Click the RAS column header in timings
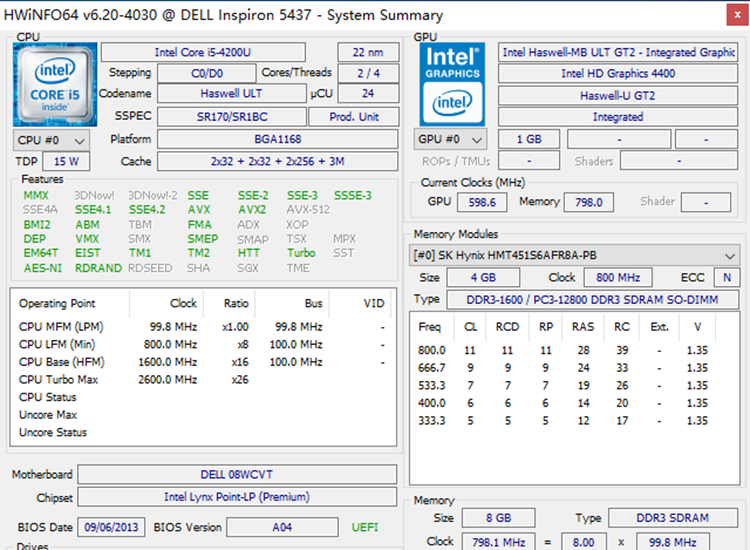Viewport: 750px width, 550px height. point(583,327)
